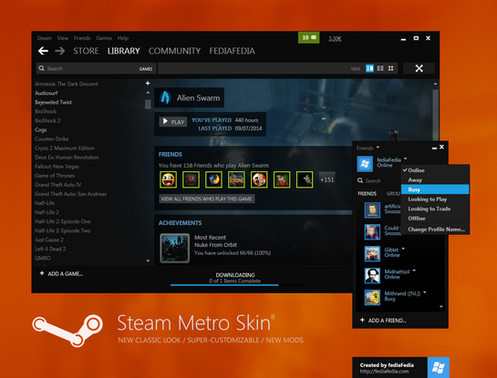This screenshot has height=378, width=497.
Task: Expand the fediaFedia status dropdown arrow
Action: (405, 159)
